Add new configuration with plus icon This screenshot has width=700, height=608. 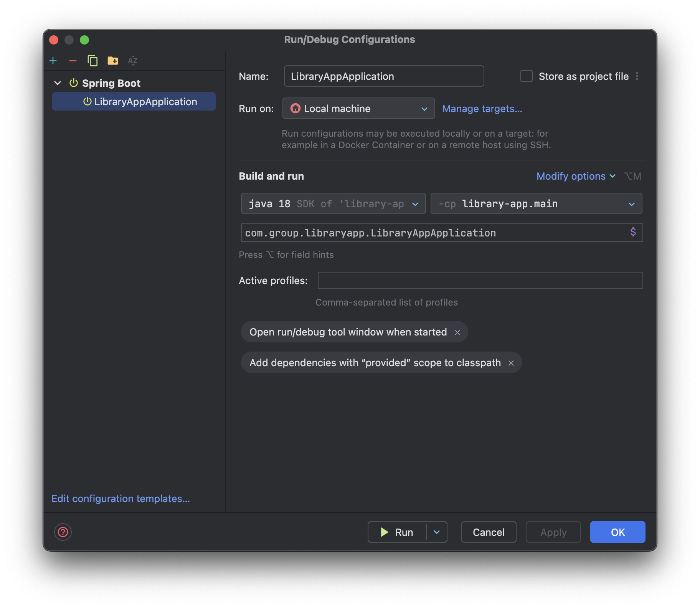(53, 61)
